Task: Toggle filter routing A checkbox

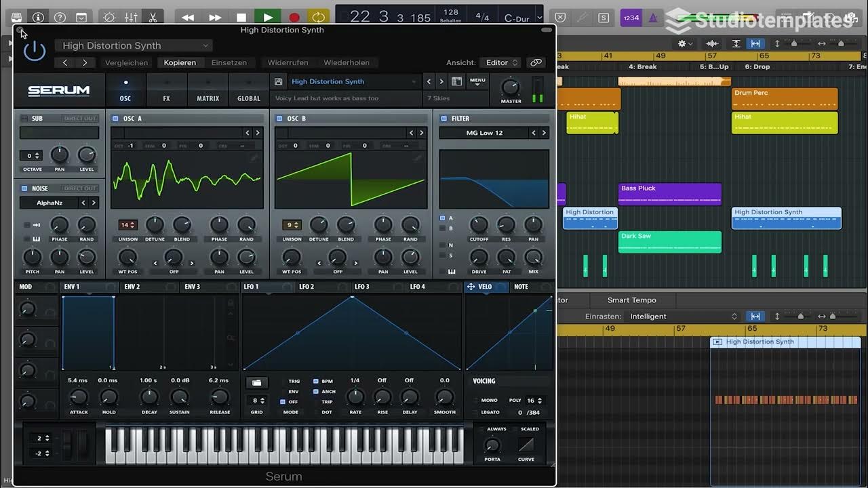Action: coord(443,218)
